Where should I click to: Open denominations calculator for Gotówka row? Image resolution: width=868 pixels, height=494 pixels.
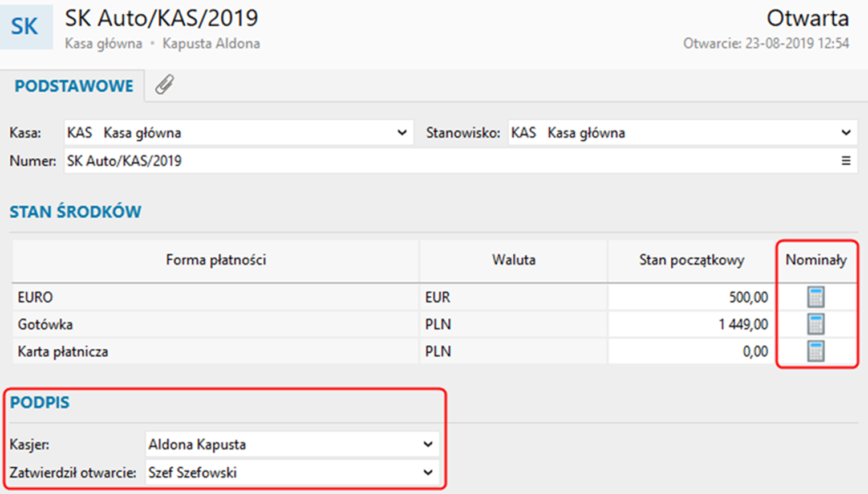[816, 324]
